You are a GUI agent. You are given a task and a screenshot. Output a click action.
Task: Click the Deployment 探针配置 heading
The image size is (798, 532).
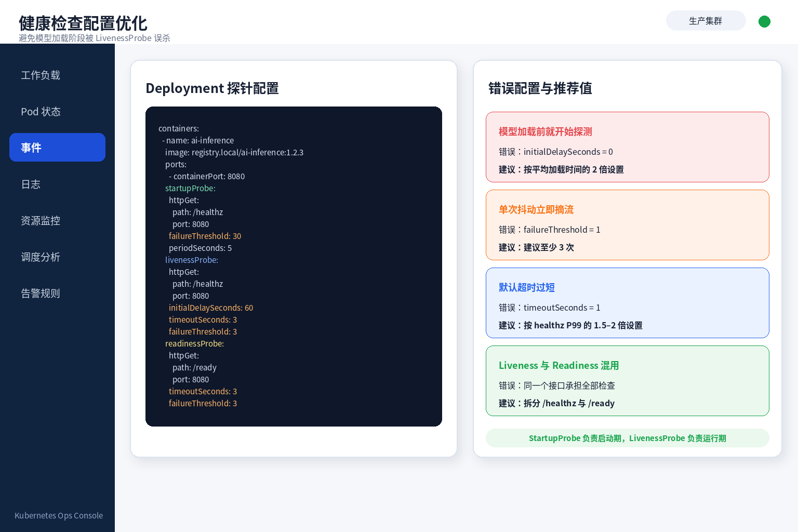coord(212,88)
